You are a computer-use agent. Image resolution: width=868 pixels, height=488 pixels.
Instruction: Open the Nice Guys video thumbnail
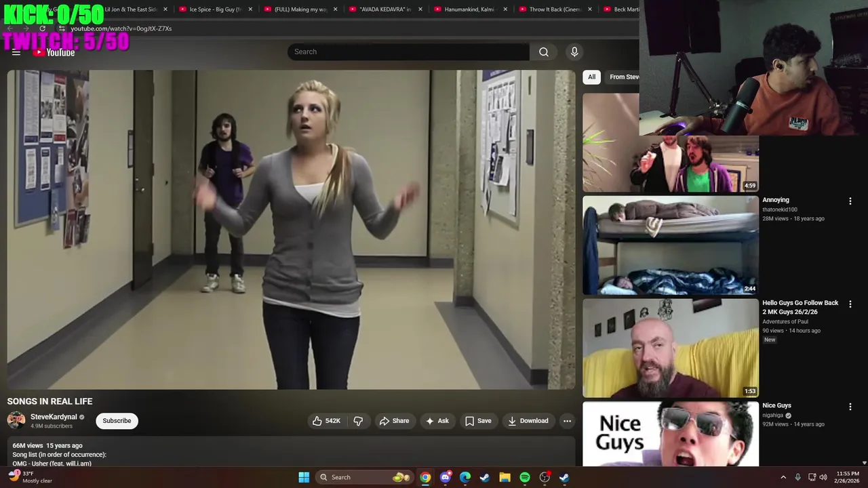[671, 434]
